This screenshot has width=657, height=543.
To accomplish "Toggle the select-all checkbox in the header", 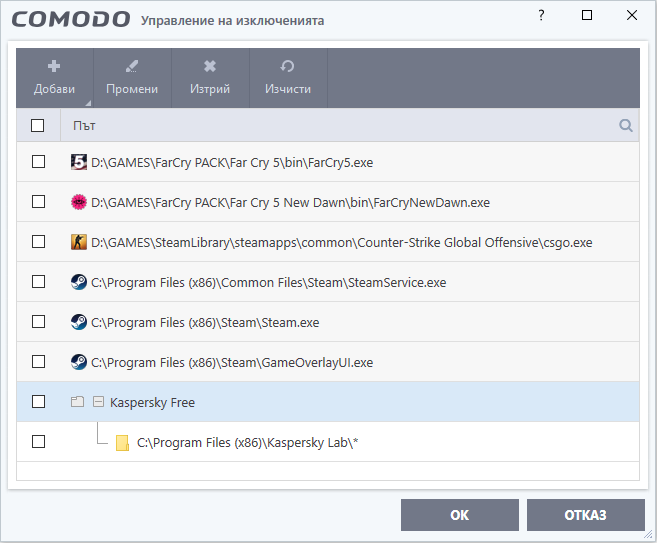I will (x=38, y=125).
